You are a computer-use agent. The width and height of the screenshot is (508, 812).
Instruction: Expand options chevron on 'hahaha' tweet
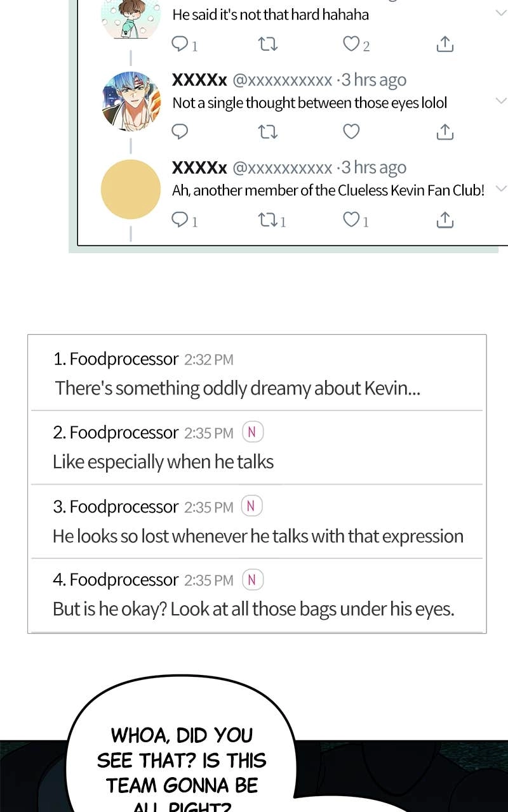[x=500, y=13]
